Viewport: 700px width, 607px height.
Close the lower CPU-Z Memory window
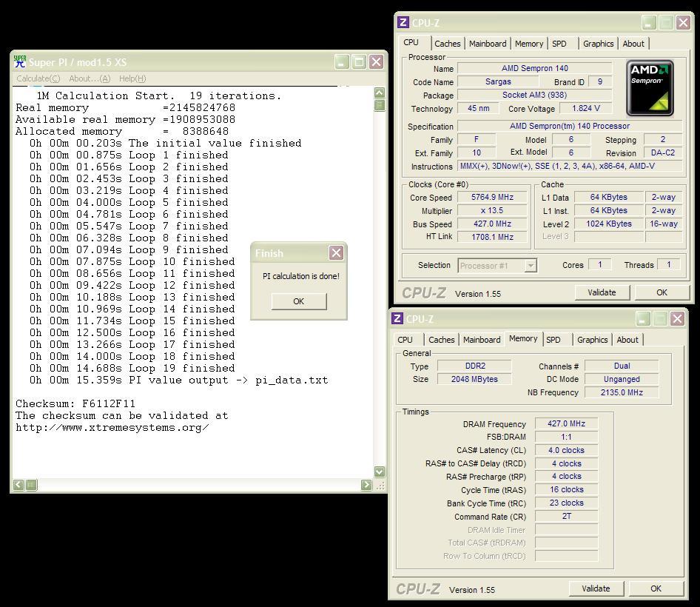677,319
